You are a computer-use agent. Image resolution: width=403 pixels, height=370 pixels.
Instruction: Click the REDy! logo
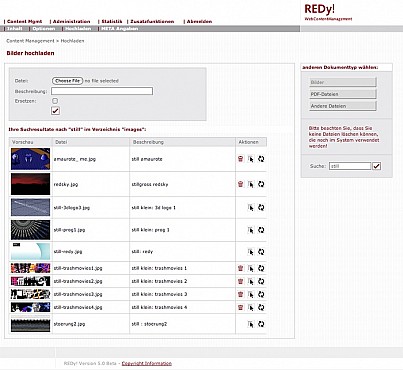[x=320, y=9]
